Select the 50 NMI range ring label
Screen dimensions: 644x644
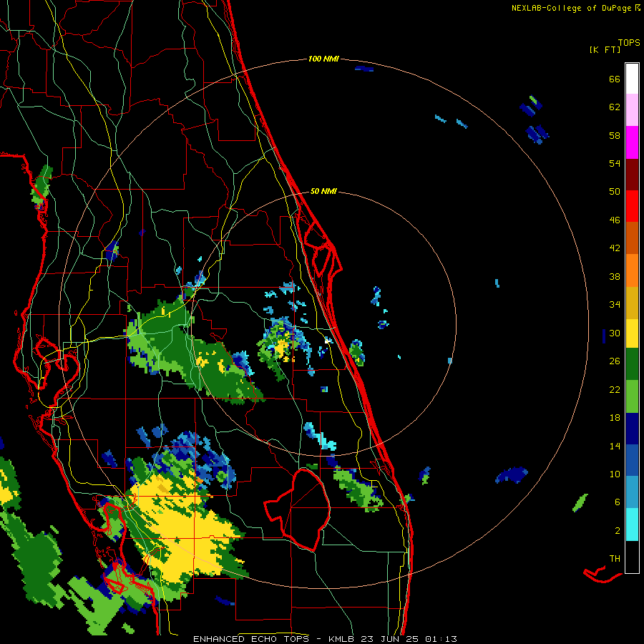[x=323, y=191]
